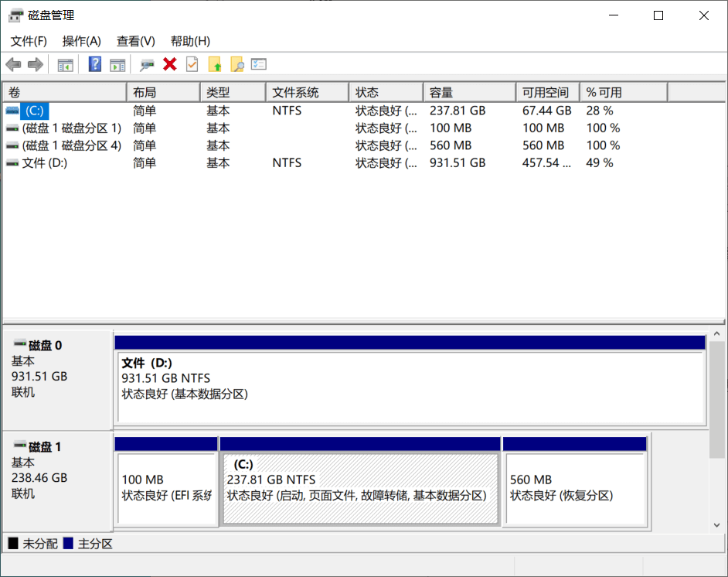Open the 文件(F) menu
Viewport: 728px width, 577px height.
[29, 41]
